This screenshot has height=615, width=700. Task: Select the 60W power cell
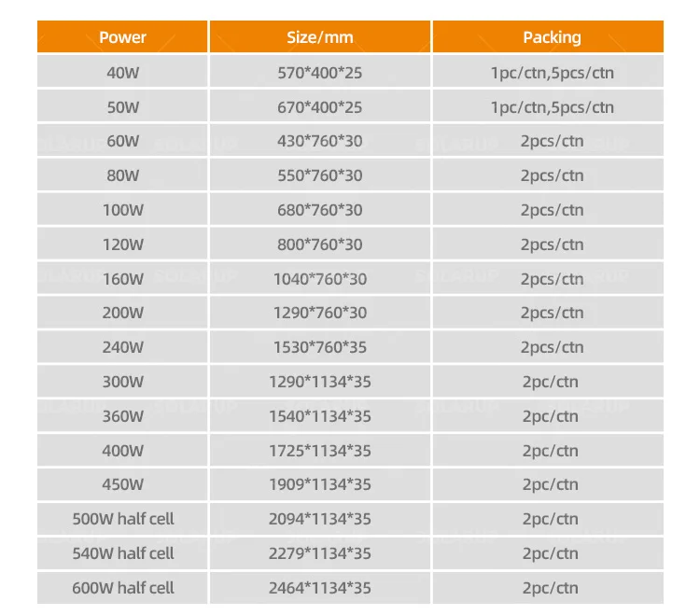pyautogui.click(x=122, y=142)
